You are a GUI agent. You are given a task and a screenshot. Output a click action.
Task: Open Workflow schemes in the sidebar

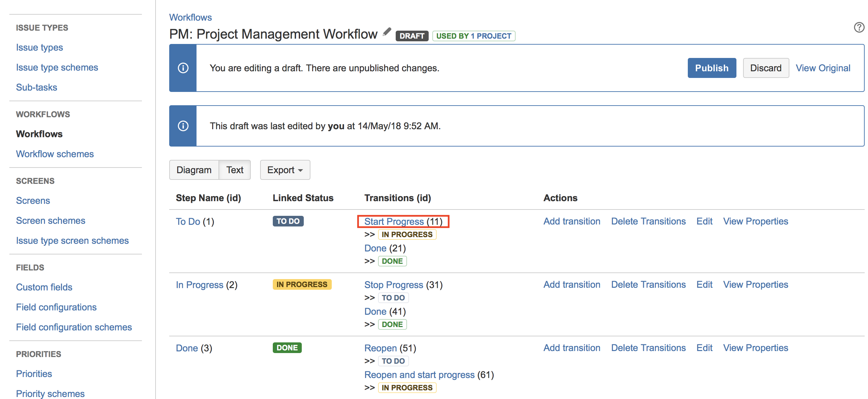tap(55, 154)
